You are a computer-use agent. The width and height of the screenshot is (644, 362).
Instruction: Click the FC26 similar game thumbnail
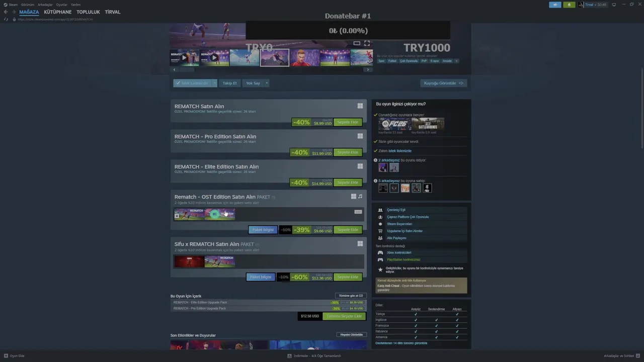pyautogui.click(x=394, y=124)
